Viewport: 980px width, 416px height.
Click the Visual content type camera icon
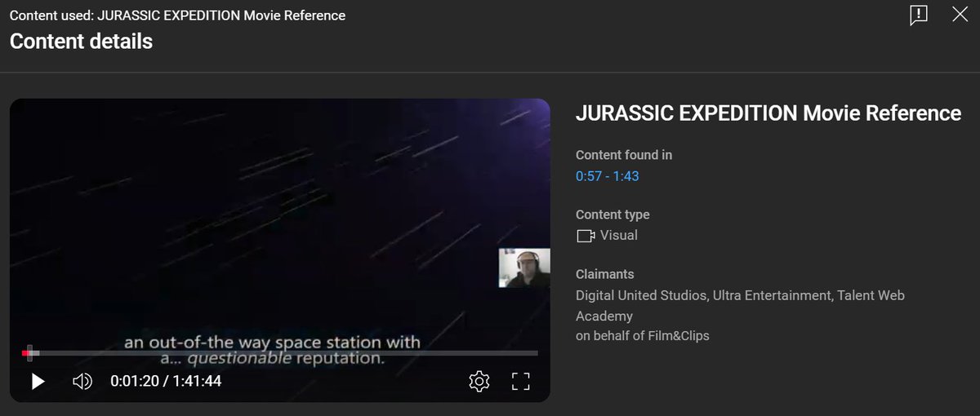coord(585,236)
